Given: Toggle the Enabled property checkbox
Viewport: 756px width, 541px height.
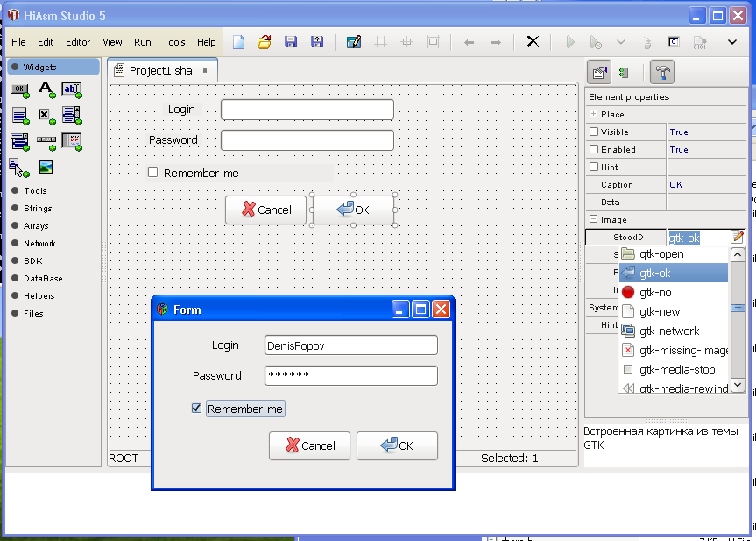Looking at the screenshot, I should pos(594,150).
